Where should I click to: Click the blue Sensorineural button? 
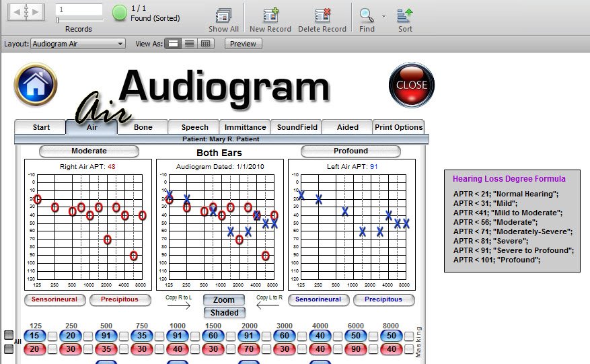point(318,299)
